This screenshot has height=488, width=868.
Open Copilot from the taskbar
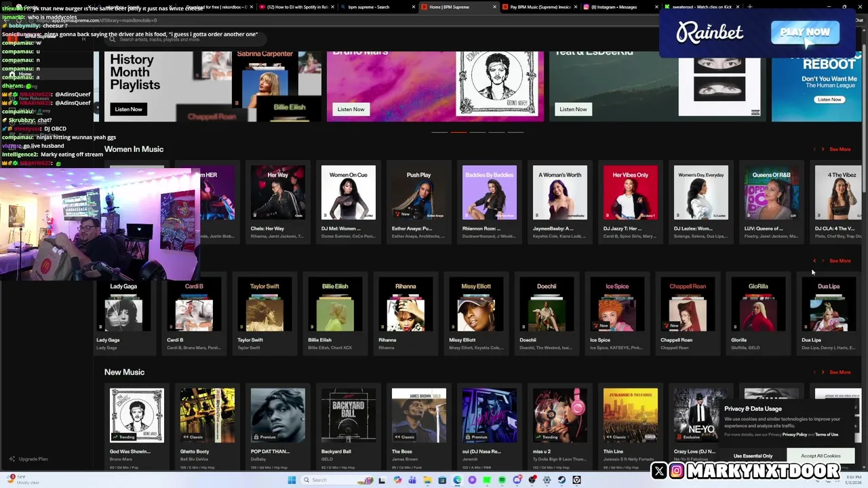coord(397,480)
